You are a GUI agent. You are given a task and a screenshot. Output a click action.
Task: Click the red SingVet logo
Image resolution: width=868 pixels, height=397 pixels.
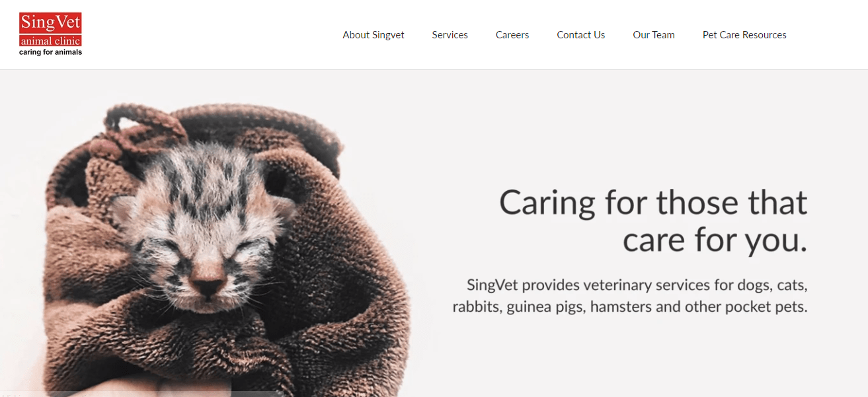[50, 34]
